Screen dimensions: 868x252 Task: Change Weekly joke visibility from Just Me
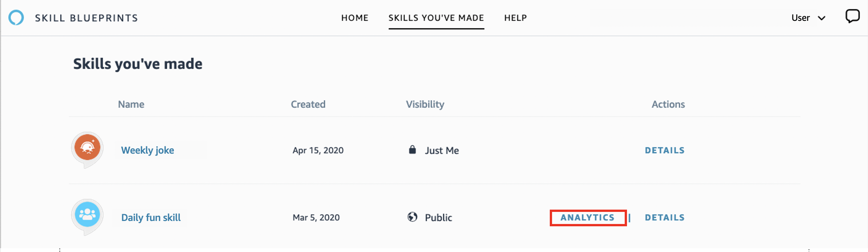coord(442,150)
